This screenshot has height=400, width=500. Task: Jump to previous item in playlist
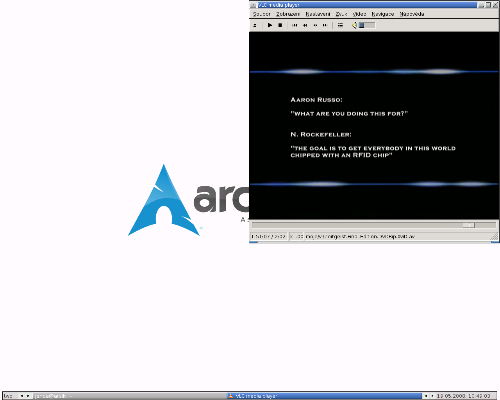[295, 25]
